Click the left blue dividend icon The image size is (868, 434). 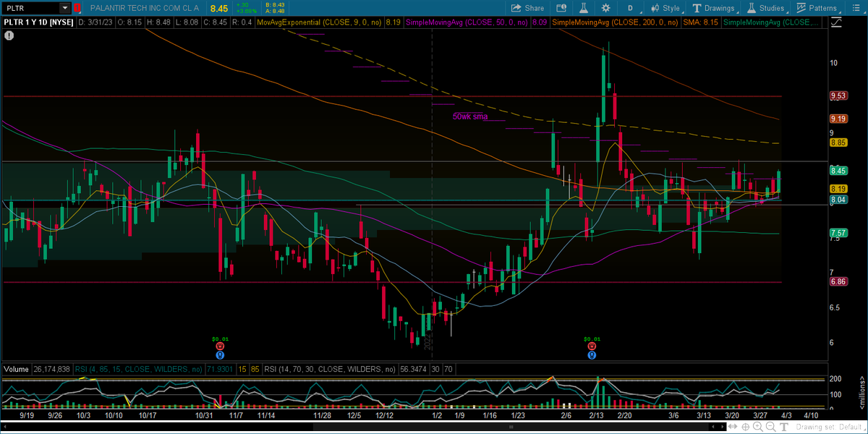coord(220,355)
